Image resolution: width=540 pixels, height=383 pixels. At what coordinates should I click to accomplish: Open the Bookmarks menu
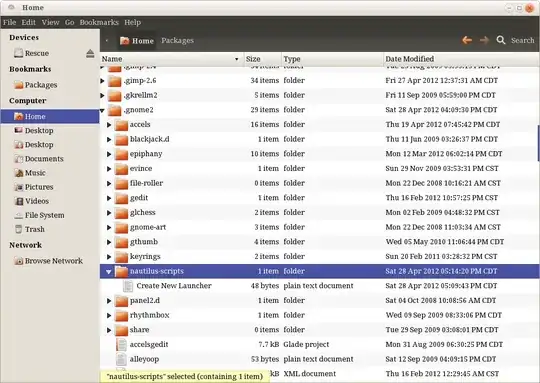point(99,22)
